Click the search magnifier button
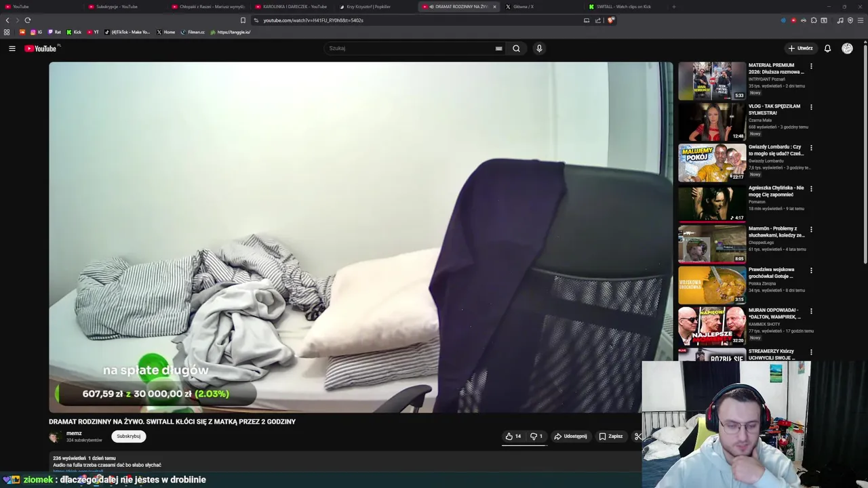 (516, 48)
